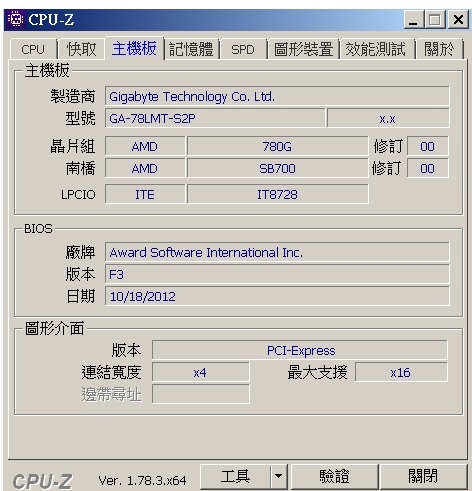Click the 驗證 button

tap(334, 476)
